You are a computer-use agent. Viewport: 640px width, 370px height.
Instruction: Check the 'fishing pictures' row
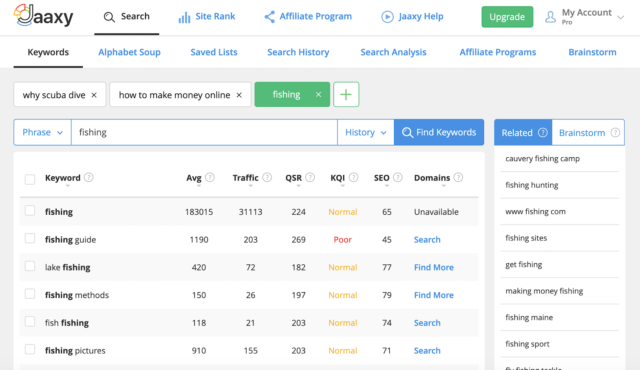30,349
